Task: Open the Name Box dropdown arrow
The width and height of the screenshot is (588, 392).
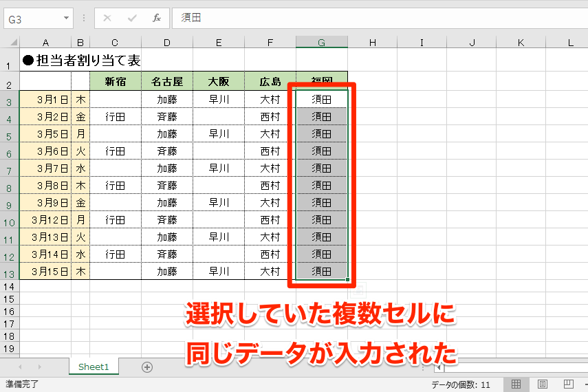Action: coord(66,19)
